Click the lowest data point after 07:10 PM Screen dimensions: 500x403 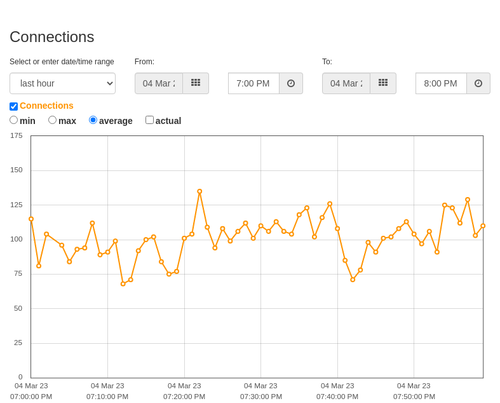(x=123, y=284)
